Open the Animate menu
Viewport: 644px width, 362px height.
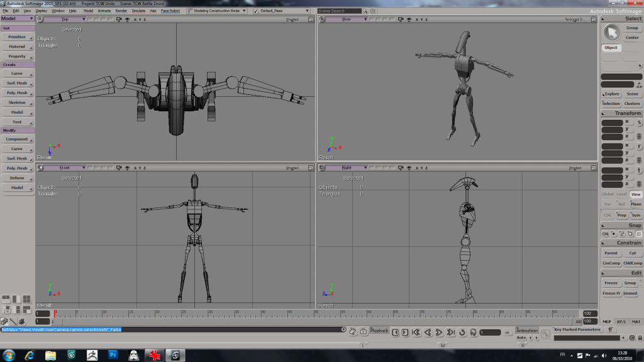click(104, 11)
